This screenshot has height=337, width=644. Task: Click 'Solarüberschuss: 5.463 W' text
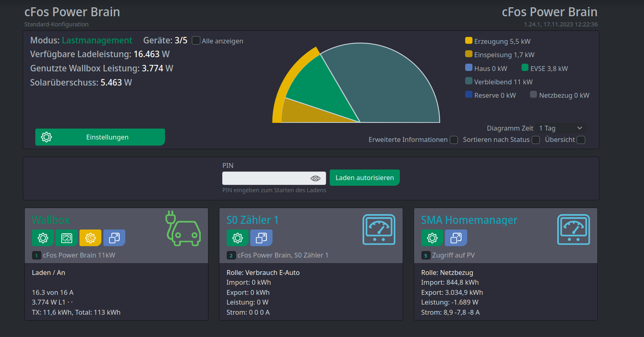coord(81,83)
